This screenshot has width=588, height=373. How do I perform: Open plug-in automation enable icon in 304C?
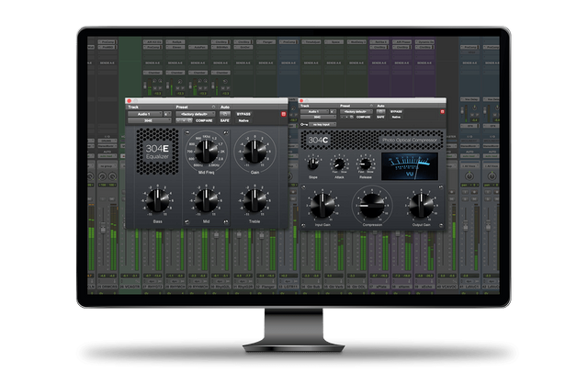pos(380,112)
